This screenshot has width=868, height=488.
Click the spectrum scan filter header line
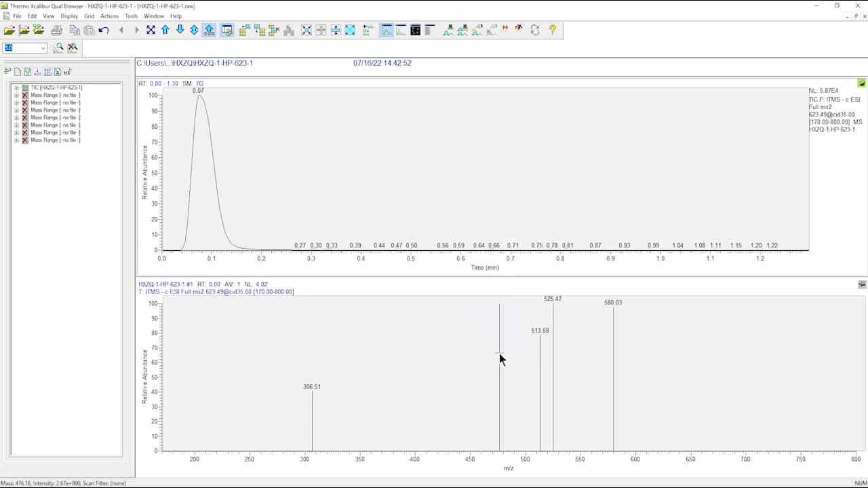(x=216, y=292)
